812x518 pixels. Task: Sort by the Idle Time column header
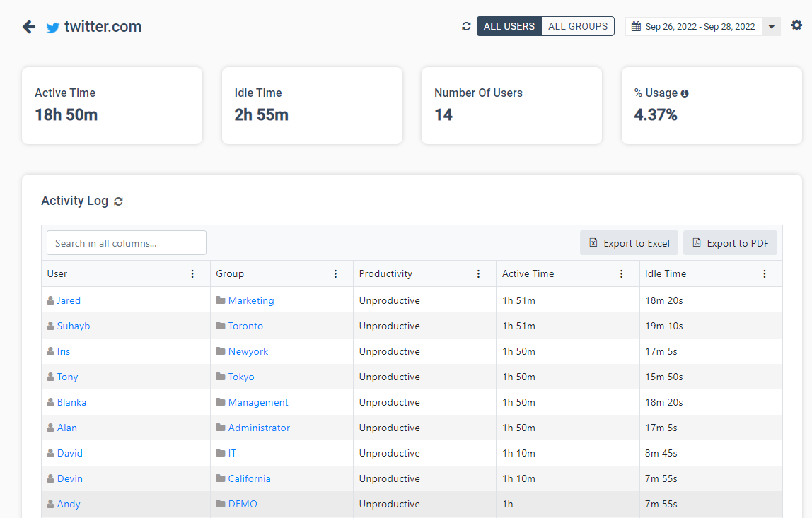[x=666, y=273]
